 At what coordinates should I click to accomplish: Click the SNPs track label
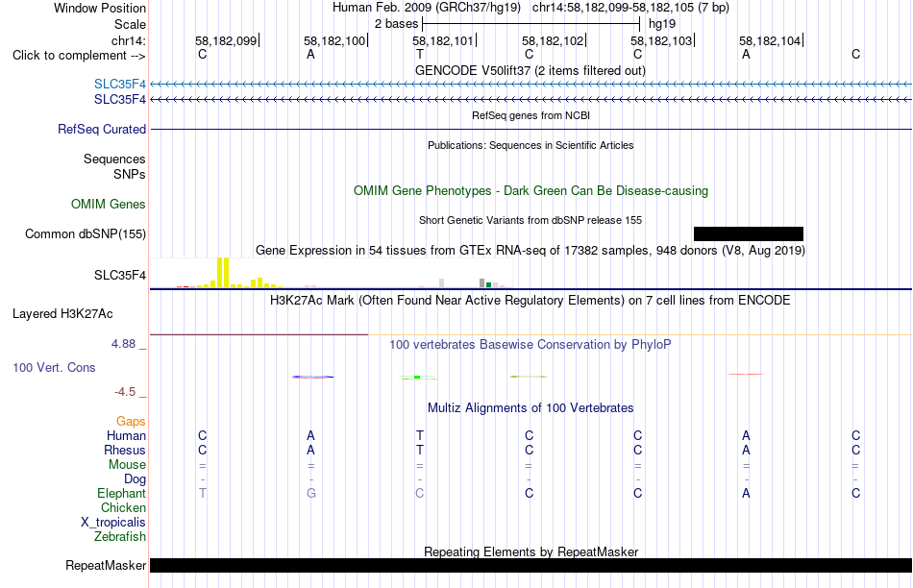130,174
